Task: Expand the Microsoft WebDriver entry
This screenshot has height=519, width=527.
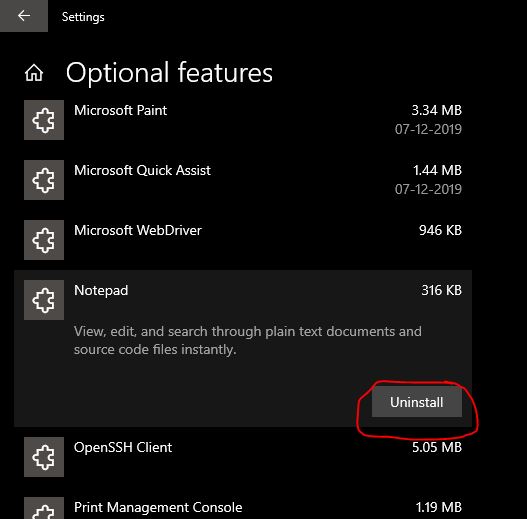Action: pos(243,240)
